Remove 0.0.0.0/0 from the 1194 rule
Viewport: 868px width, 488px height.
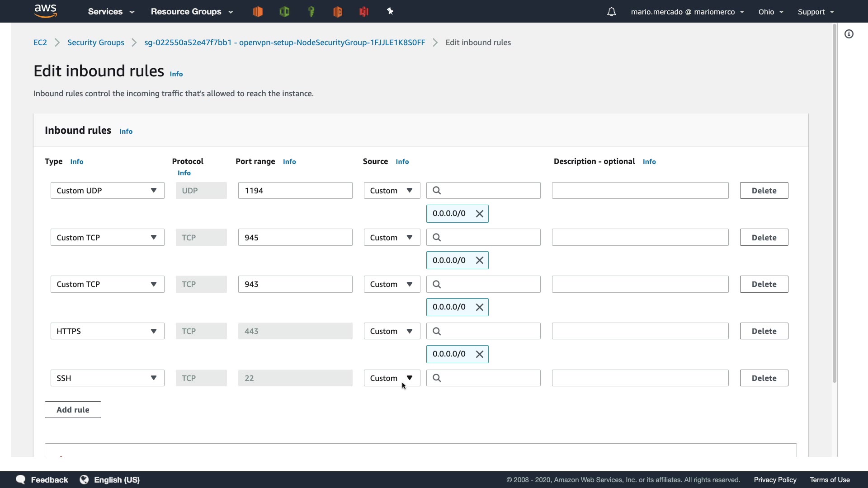tap(480, 214)
